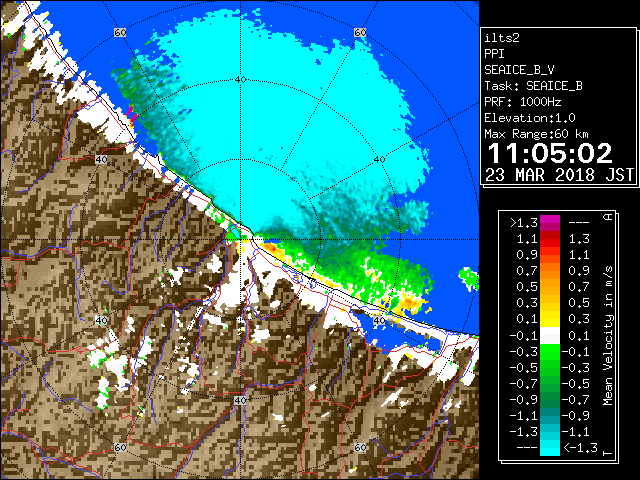Viewport: 640px width, 480px height.
Task: Click the 'A' marker atop the legend
Action: coord(608,217)
